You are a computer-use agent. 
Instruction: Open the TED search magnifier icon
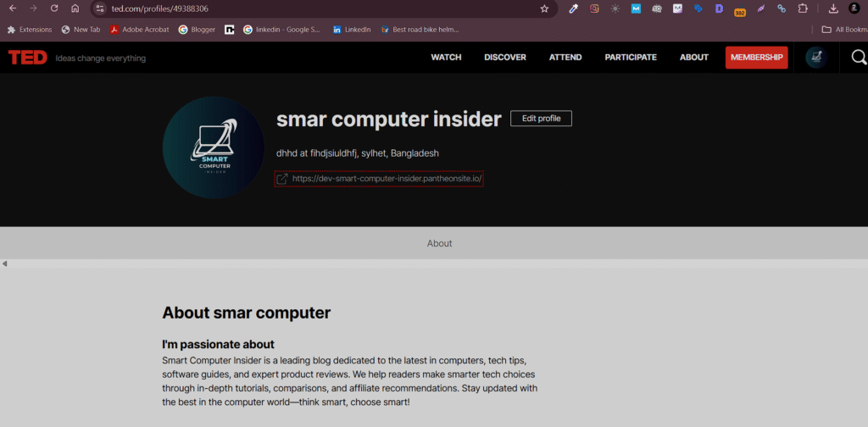pyautogui.click(x=858, y=58)
